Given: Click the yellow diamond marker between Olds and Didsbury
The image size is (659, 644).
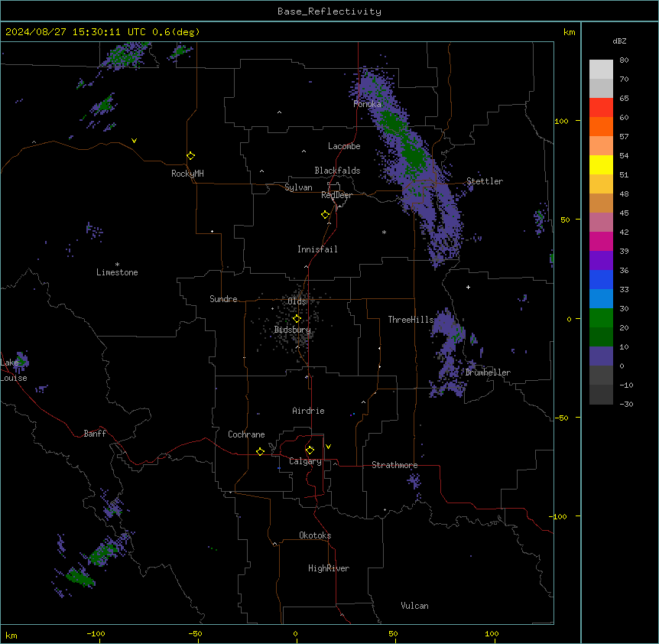Looking at the screenshot, I should [297, 319].
